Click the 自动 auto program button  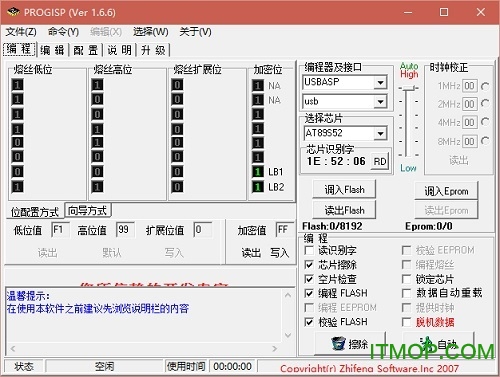(x=439, y=343)
